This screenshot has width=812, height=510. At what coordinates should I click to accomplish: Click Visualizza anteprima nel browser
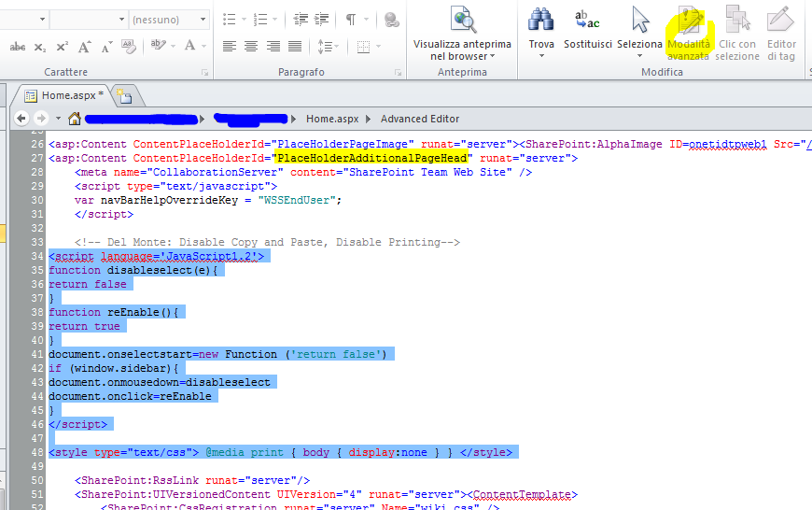pos(462,34)
